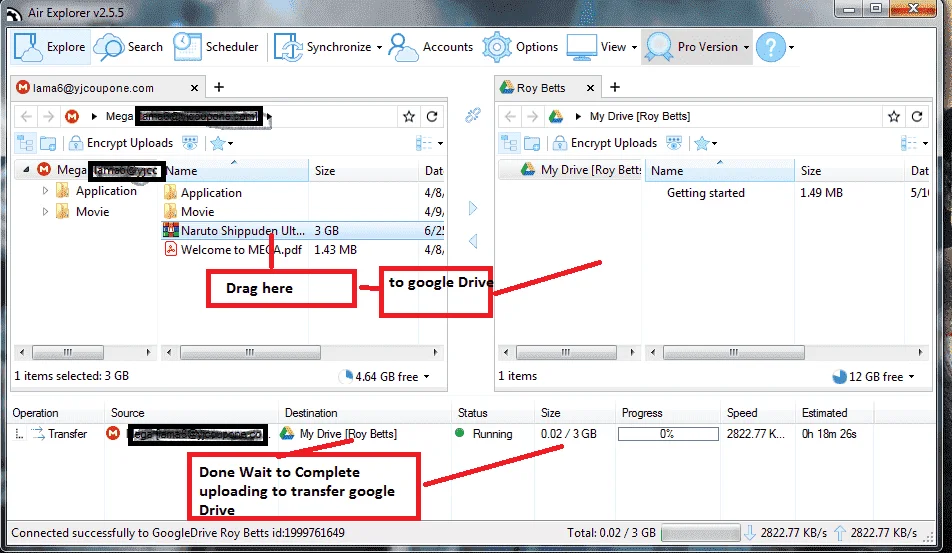Toggle folder tree in Mega pane

pos(26,143)
